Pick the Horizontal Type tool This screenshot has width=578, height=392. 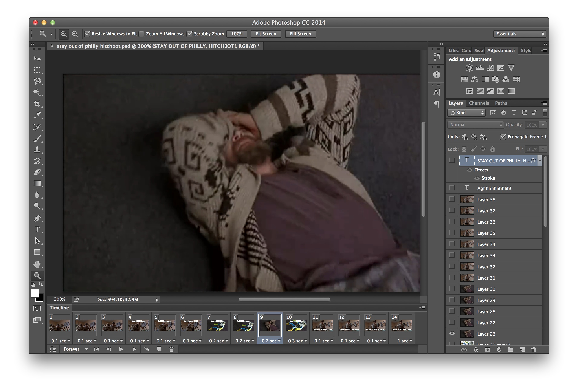37,230
